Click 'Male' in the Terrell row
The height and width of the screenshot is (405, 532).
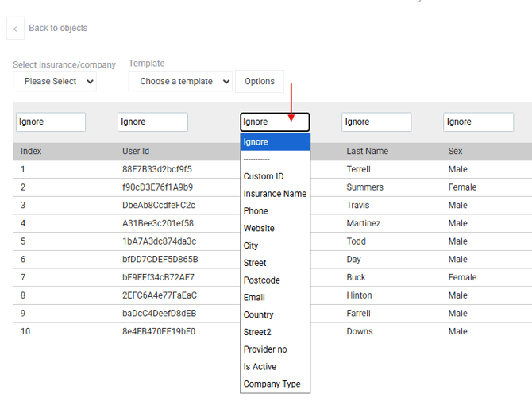tap(457, 169)
